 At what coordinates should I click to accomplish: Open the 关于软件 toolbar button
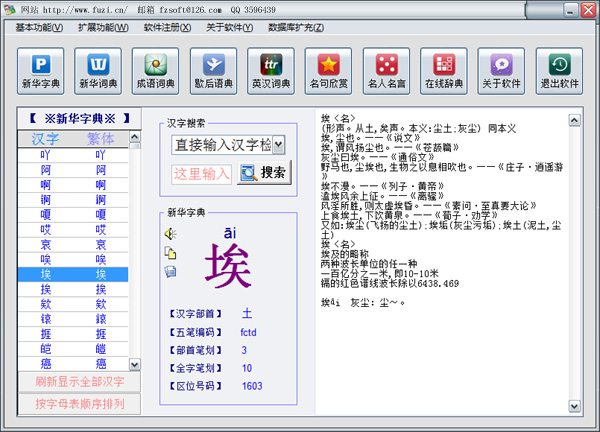(501, 71)
